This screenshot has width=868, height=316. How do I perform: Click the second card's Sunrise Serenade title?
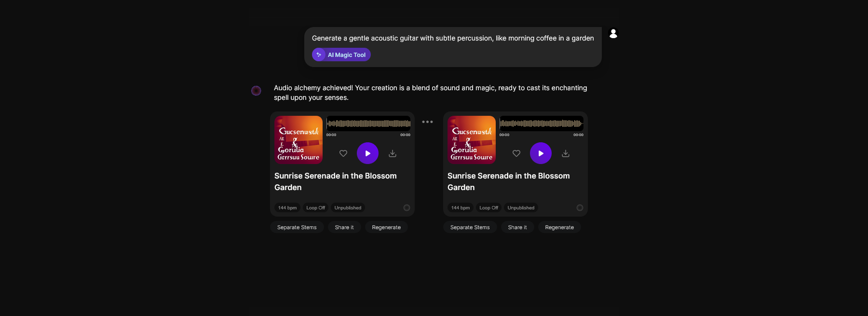click(x=509, y=182)
